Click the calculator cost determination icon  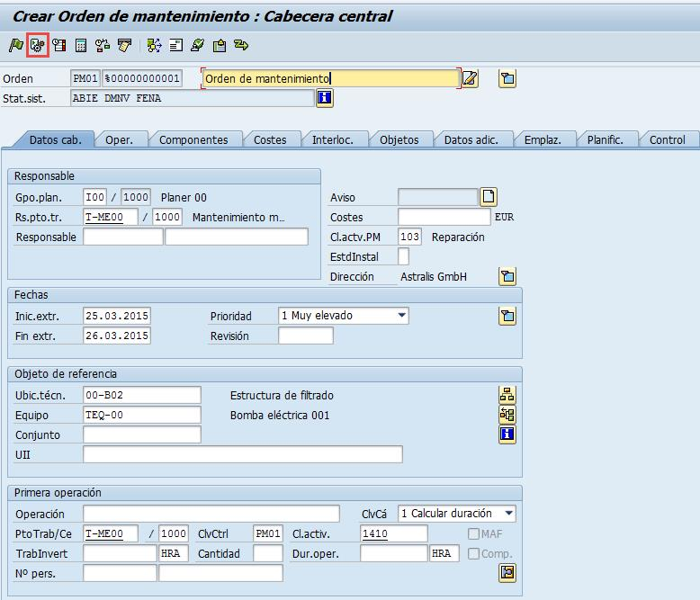[x=81, y=45]
